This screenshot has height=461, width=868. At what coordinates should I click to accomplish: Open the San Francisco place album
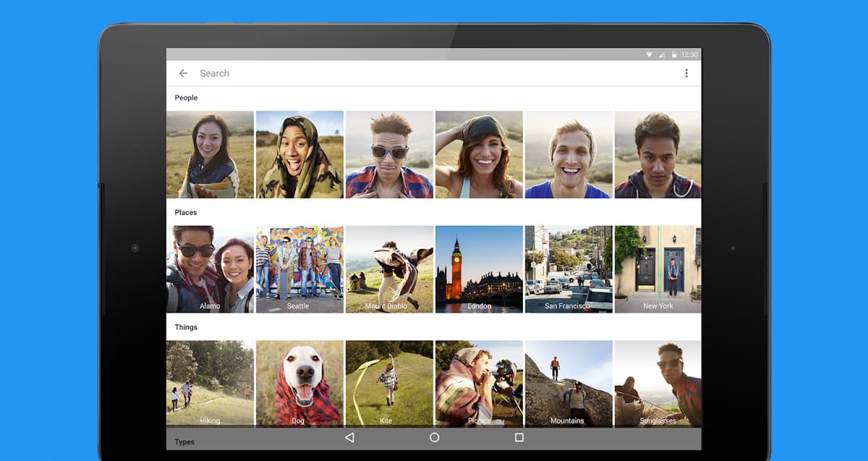569,269
